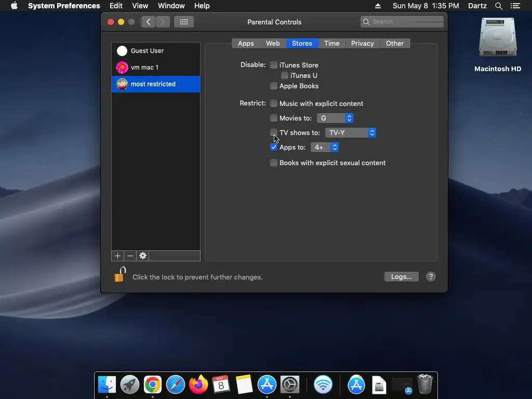
Task: Toggle Disable iTunes U checkbox
Action: pyautogui.click(x=285, y=75)
